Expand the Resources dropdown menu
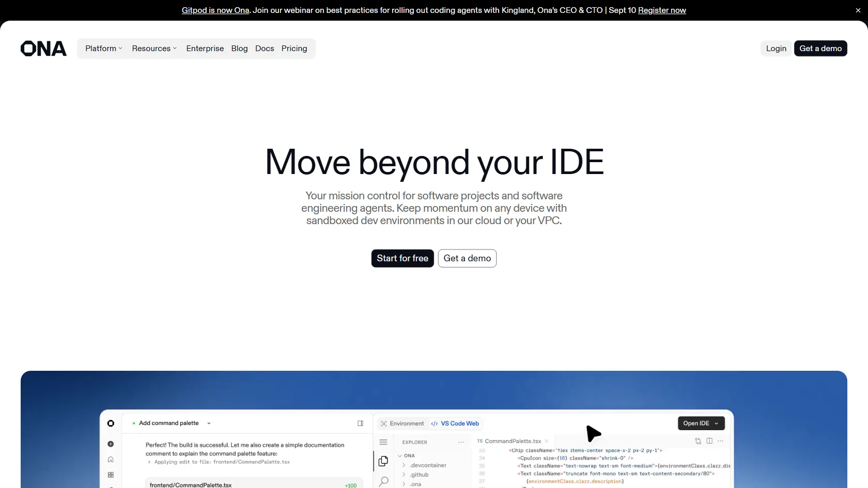 (x=154, y=49)
